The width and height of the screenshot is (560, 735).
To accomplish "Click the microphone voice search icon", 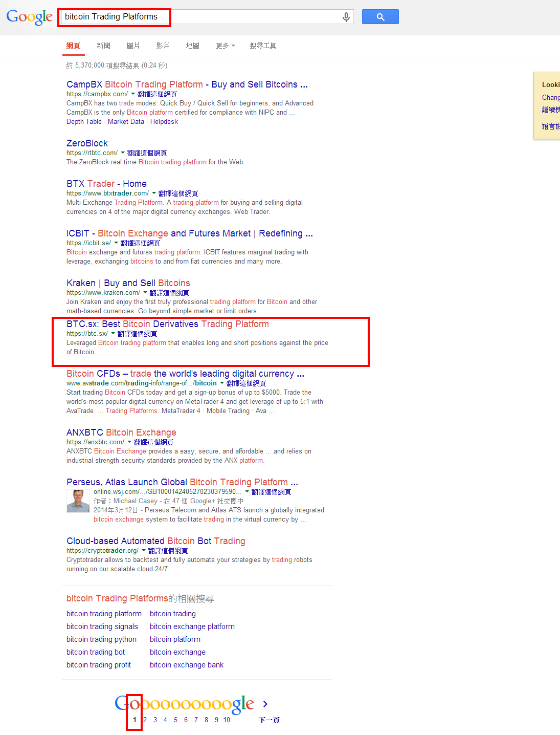I will click(346, 17).
